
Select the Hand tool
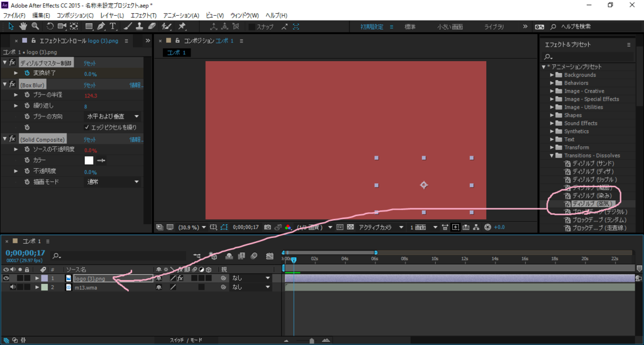pyautogui.click(x=23, y=26)
